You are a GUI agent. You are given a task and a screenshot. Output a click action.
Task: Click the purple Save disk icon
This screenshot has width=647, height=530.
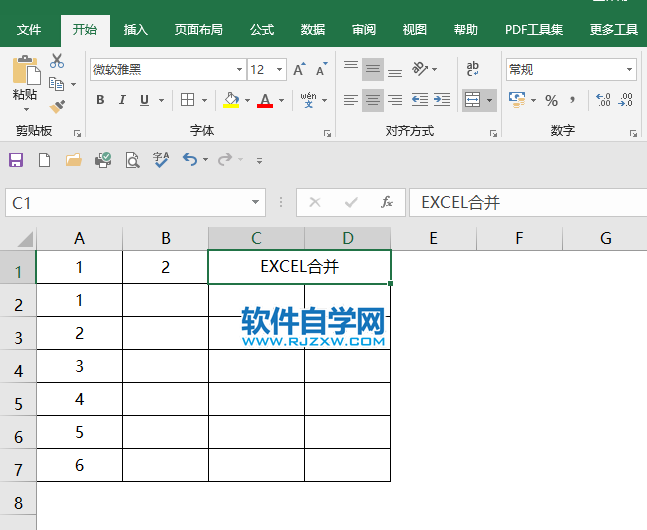point(16,160)
